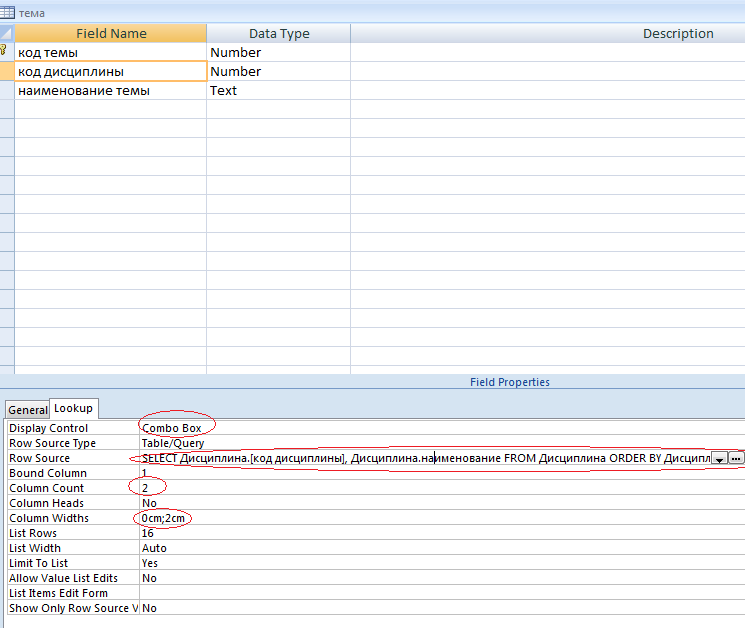Click the empty List Items Edit Form value

[442, 593]
